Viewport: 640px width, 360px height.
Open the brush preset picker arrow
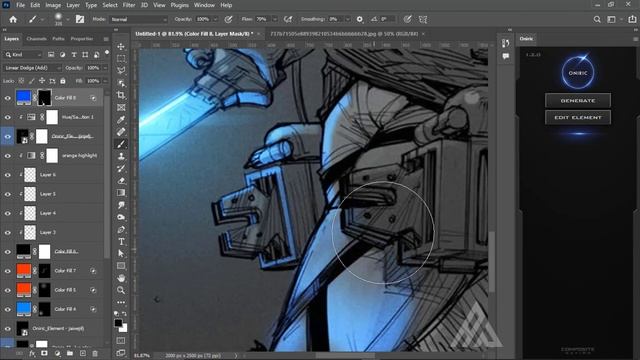click(x=68, y=19)
